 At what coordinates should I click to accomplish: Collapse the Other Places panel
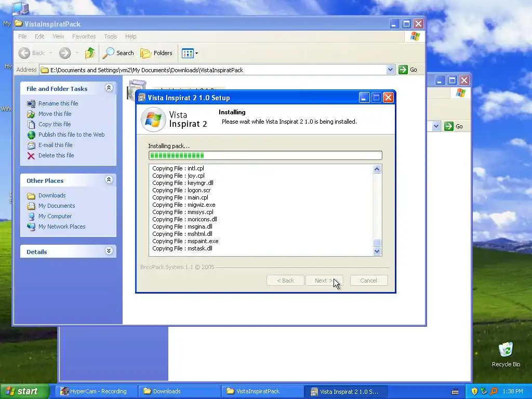pyautogui.click(x=109, y=180)
